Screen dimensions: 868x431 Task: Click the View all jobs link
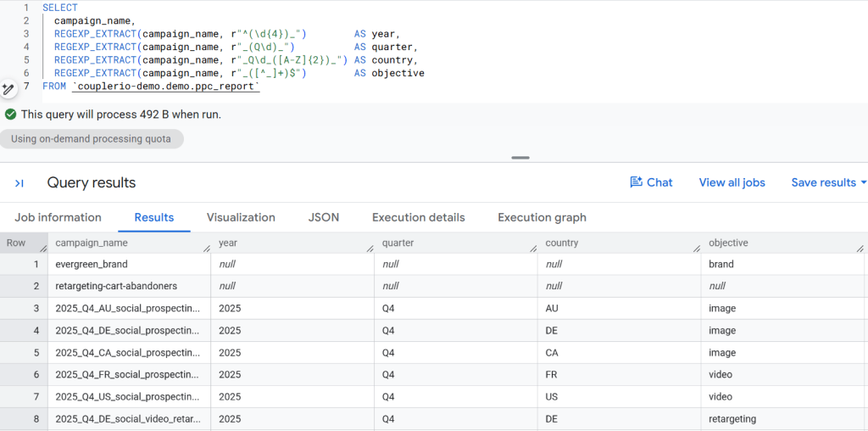tap(732, 182)
